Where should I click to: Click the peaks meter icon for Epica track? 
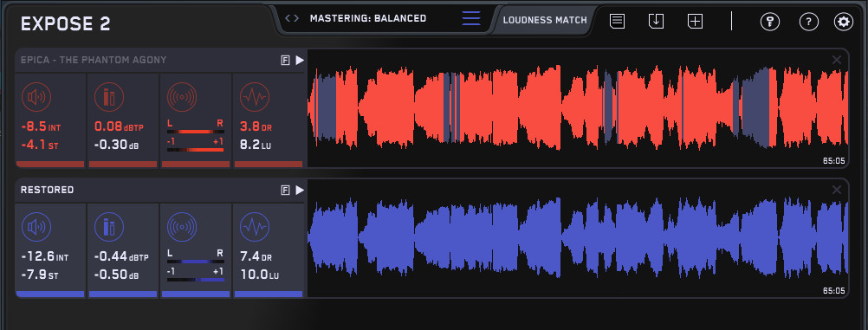109,98
